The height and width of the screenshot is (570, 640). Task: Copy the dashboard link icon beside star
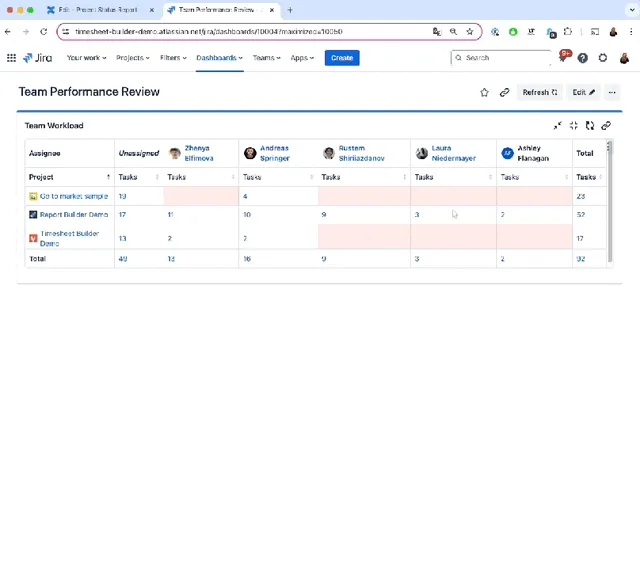pyautogui.click(x=504, y=93)
